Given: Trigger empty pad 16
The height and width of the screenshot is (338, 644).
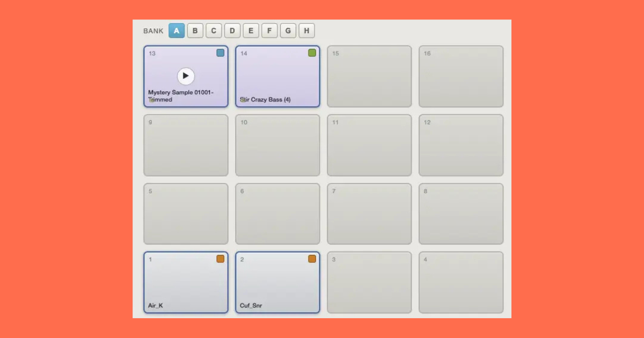Looking at the screenshot, I should 461,76.
